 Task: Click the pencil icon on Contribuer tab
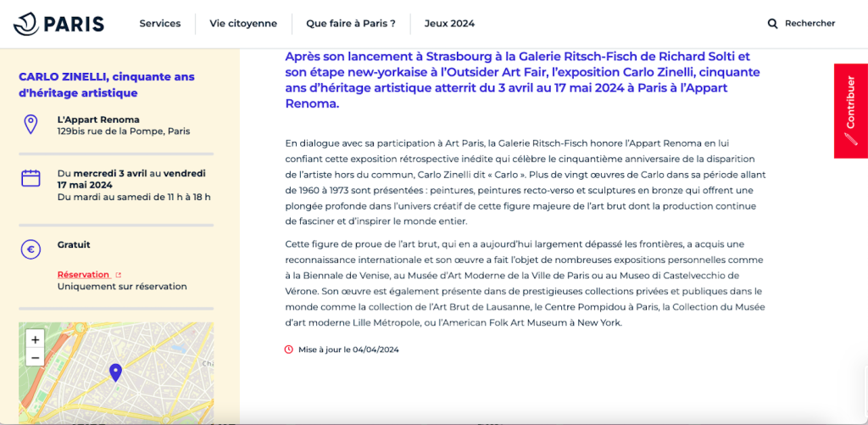point(849,138)
